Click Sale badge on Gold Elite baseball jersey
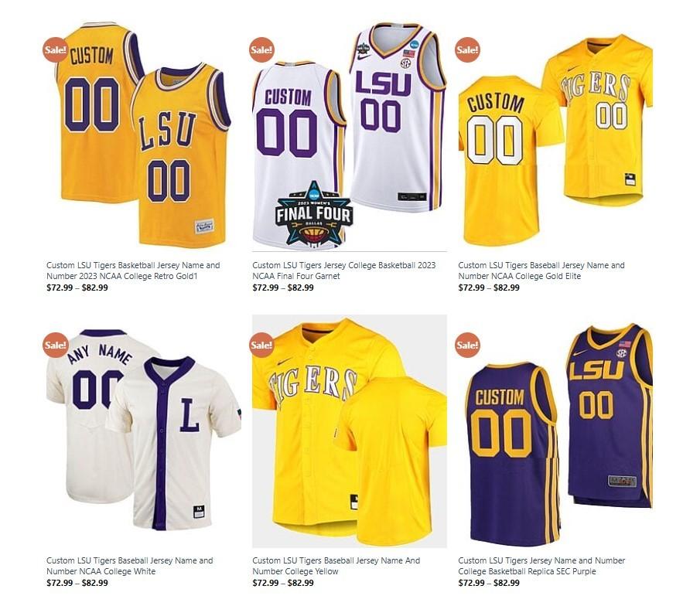 click(x=467, y=49)
